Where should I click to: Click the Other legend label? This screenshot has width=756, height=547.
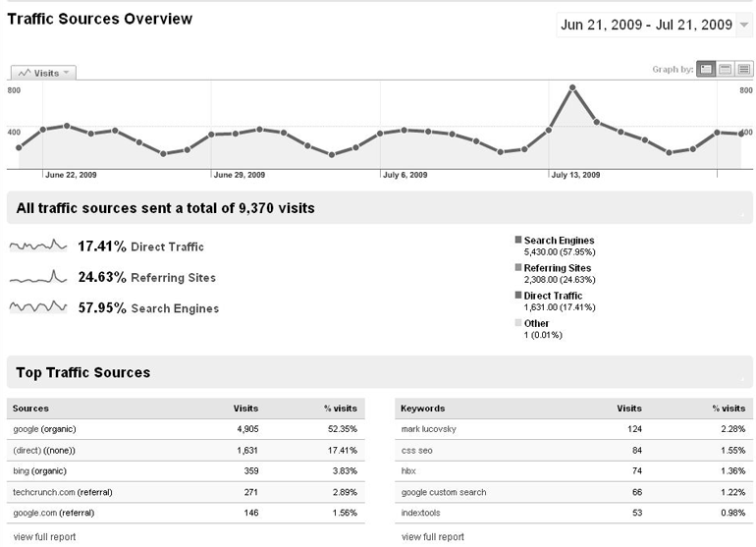(x=536, y=323)
